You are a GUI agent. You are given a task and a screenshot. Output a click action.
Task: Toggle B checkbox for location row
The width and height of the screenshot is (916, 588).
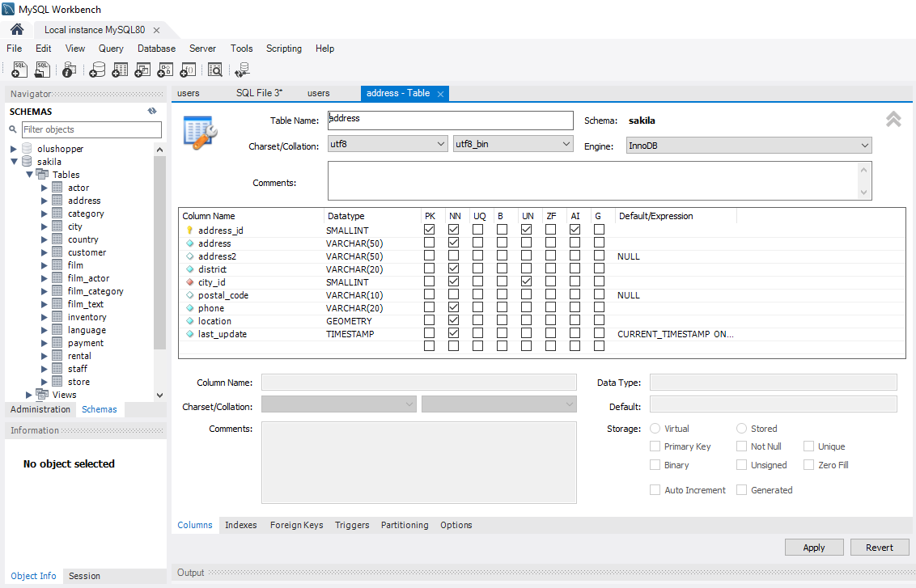(502, 320)
